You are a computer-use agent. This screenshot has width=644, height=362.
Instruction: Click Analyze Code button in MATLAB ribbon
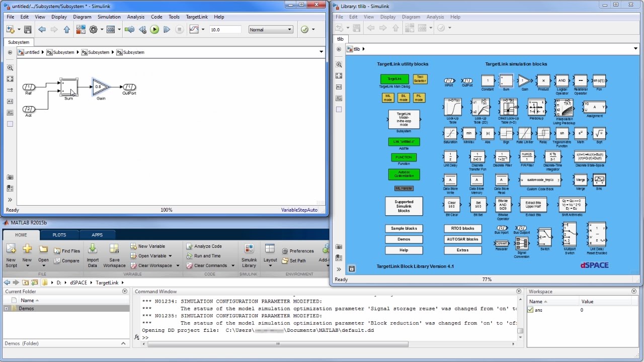pos(204,246)
